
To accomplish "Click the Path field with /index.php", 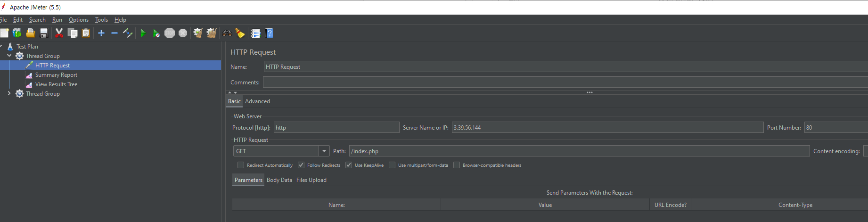I will pyautogui.click(x=579, y=151).
